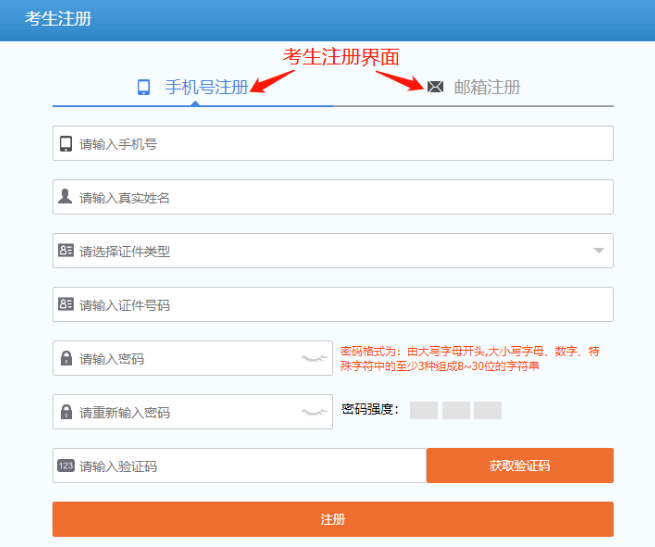
Task: Click the first 密码强度 indicator block
Action: point(424,410)
